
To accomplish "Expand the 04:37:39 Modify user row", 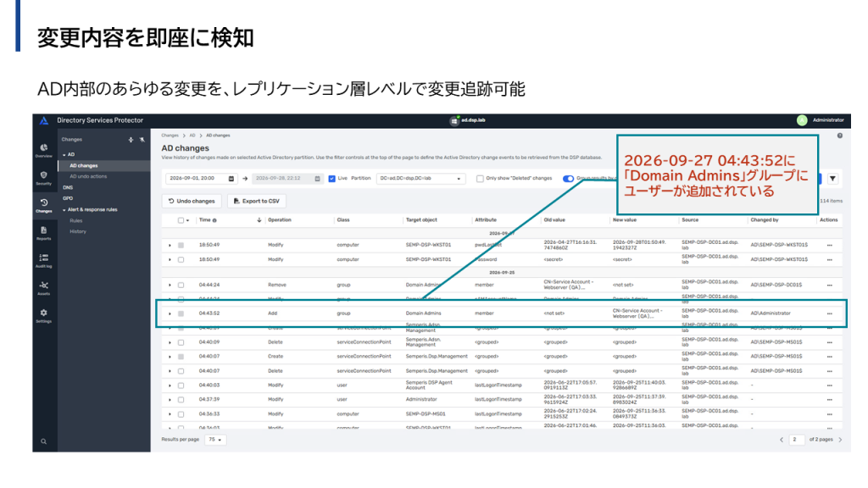I will (x=170, y=400).
